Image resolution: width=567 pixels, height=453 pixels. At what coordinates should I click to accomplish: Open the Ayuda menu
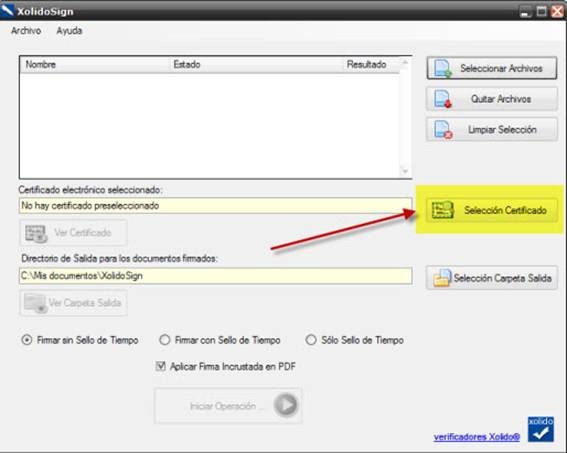(x=69, y=31)
